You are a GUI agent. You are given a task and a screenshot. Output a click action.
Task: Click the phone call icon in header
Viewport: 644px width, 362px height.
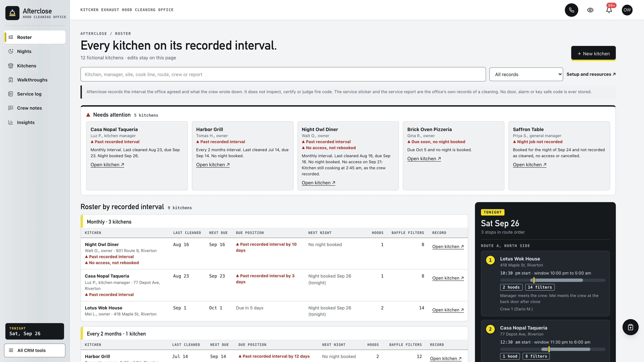[x=572, y=10]
